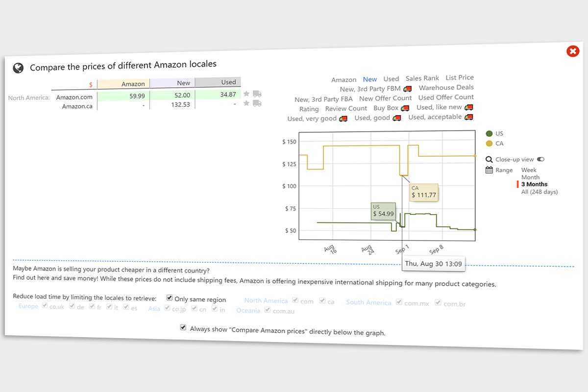Set graph range to 3 Months

[x=534, y=185]
